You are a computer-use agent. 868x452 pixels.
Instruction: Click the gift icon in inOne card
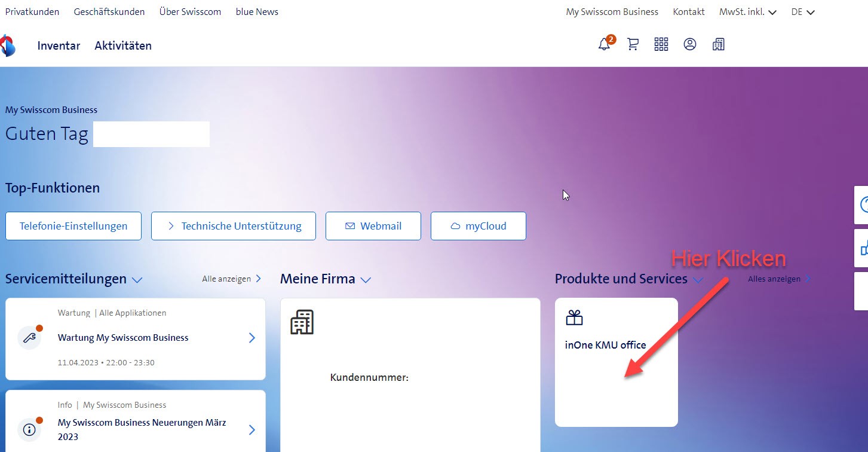tap(574, 318)
